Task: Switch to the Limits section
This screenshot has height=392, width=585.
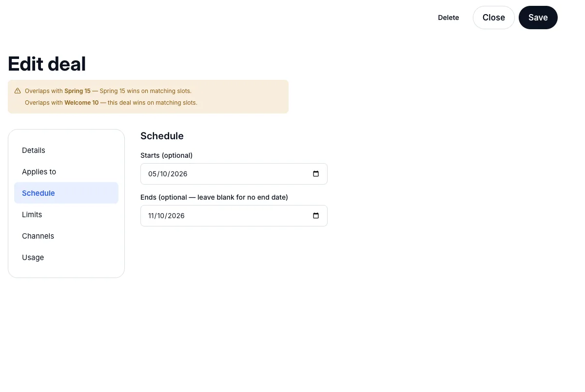Action: [x=66, y=215]
